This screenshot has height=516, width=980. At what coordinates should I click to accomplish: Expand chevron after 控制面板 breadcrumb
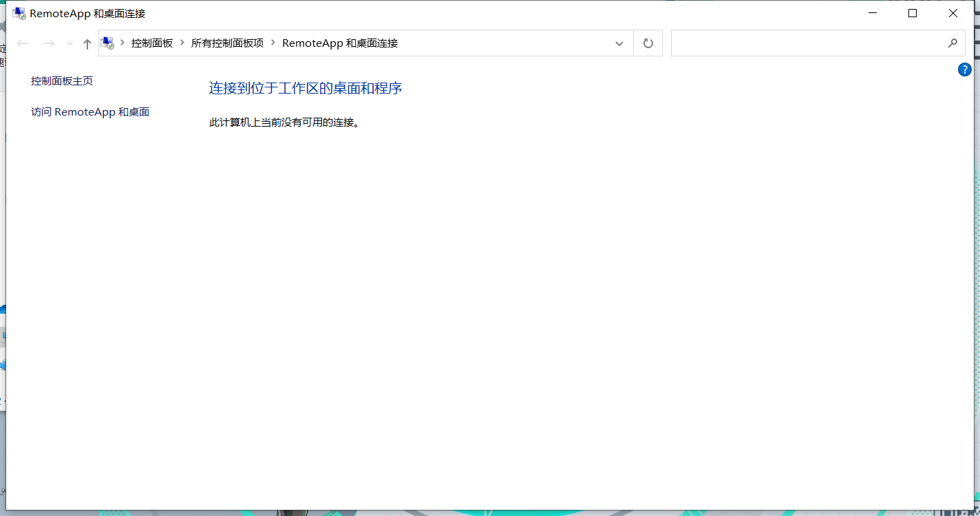(x=182, y=43)
